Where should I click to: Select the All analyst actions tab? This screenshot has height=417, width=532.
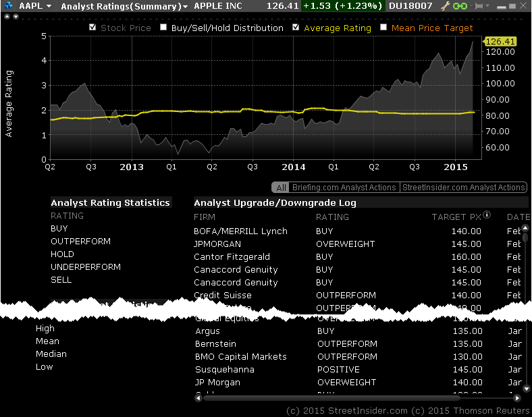281,188
